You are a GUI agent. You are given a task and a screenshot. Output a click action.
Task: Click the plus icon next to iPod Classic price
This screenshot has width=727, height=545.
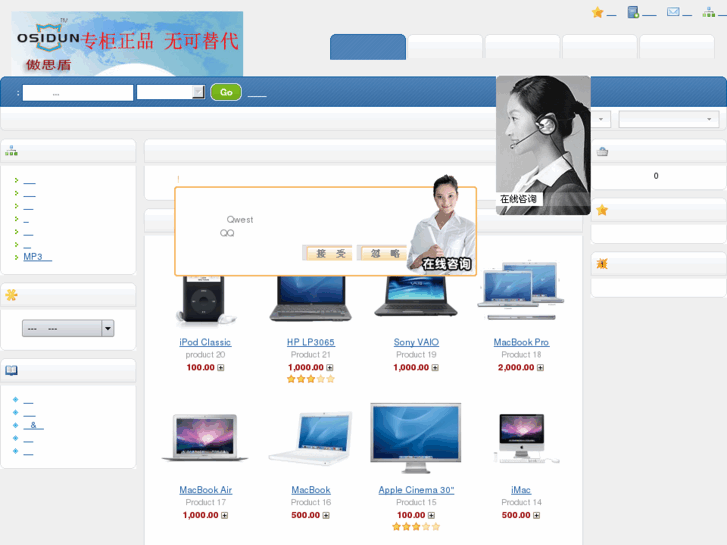tap(221, 368)
